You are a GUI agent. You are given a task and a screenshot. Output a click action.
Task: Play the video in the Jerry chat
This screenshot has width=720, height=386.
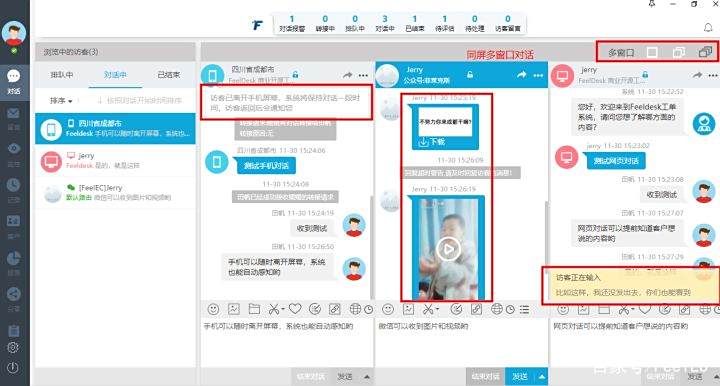[448, 249]
